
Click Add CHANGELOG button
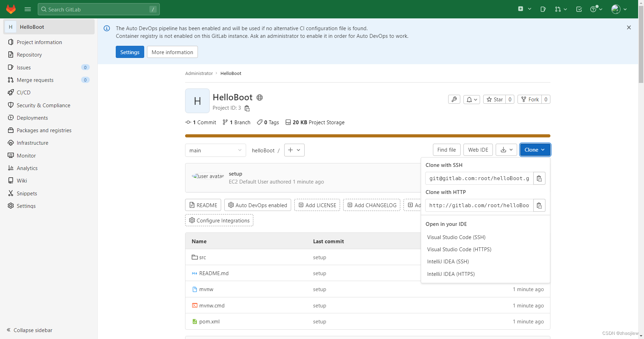click(372, 205)
